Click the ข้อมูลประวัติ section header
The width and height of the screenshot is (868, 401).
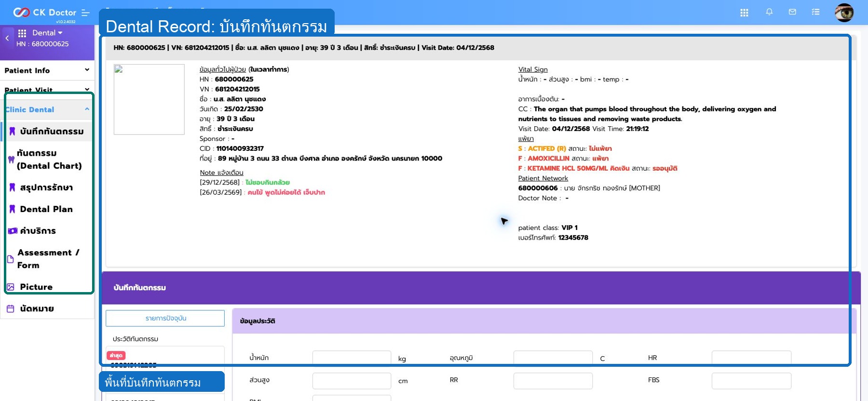tap(544, 321)
